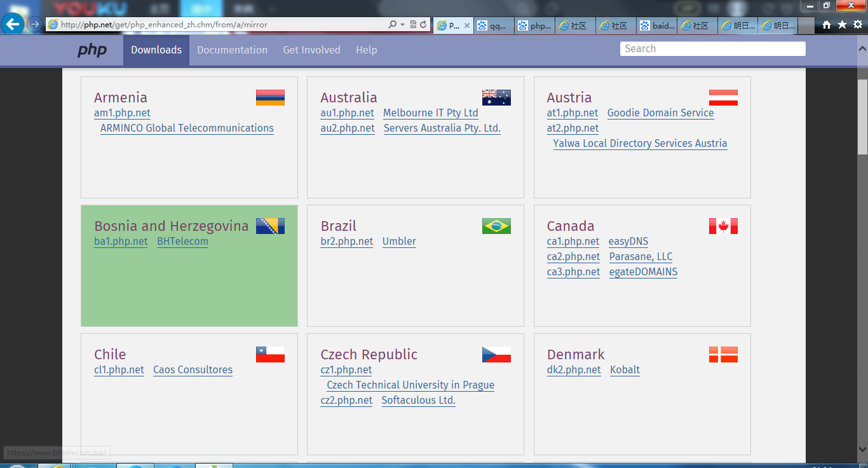Focus the php.net Search input field
Screen dimensions: 868x468
click(x=713, y=49)
